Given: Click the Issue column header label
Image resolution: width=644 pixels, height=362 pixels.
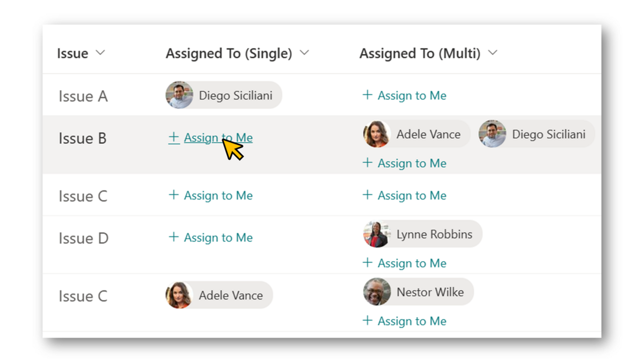Looking at the screenshot, I should (x=72, y=54).
